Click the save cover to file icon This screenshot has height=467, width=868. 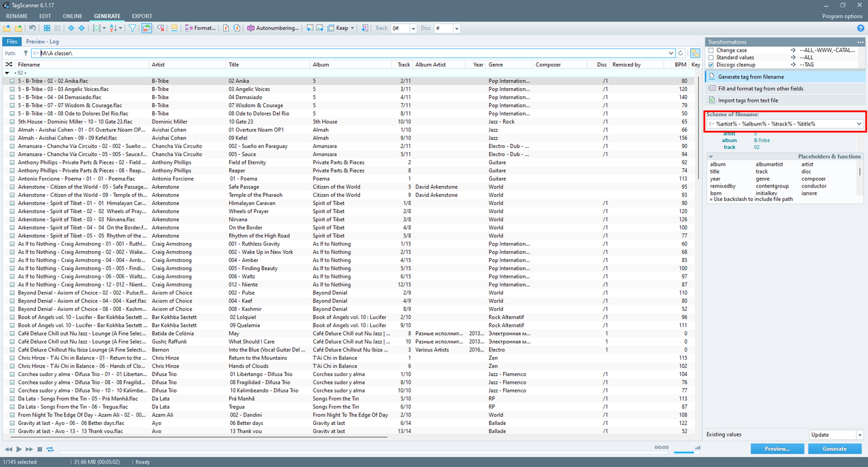pos(320,29)
